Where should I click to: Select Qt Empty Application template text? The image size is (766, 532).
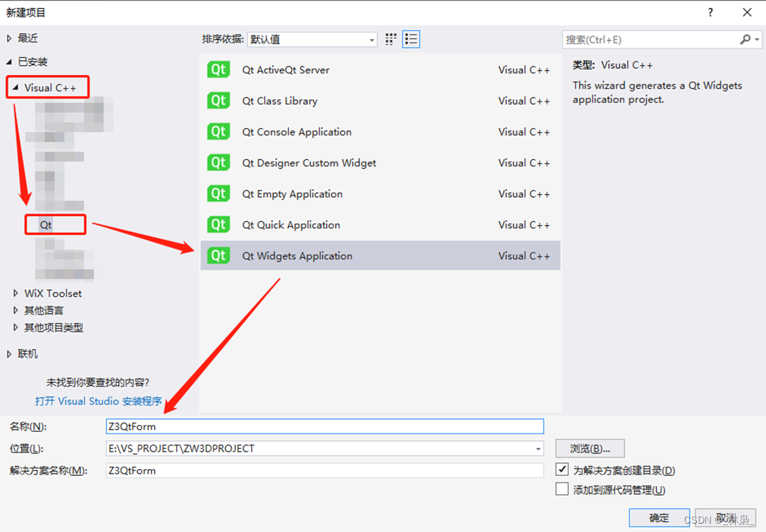click(293, 194)
